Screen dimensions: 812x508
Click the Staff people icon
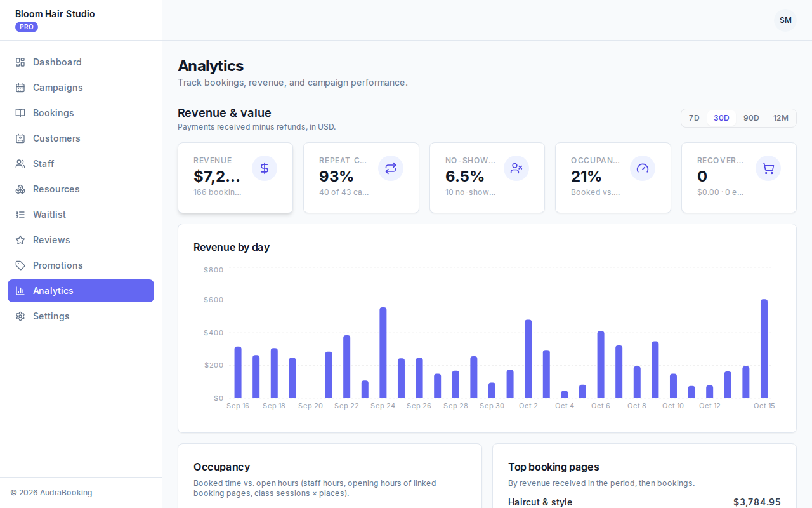tap(20, 164)
